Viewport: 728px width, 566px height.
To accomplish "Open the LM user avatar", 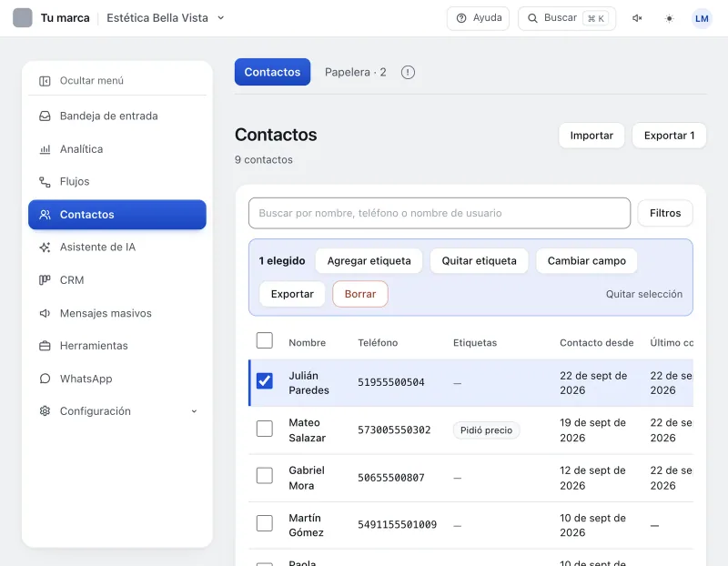I will (702, 18).
